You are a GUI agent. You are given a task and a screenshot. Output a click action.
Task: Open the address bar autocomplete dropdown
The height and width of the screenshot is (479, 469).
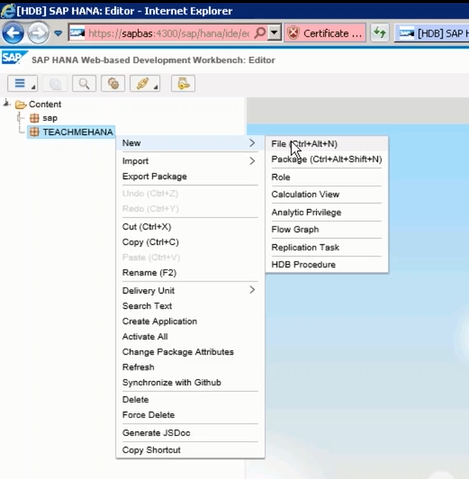(x=274, y=33)
